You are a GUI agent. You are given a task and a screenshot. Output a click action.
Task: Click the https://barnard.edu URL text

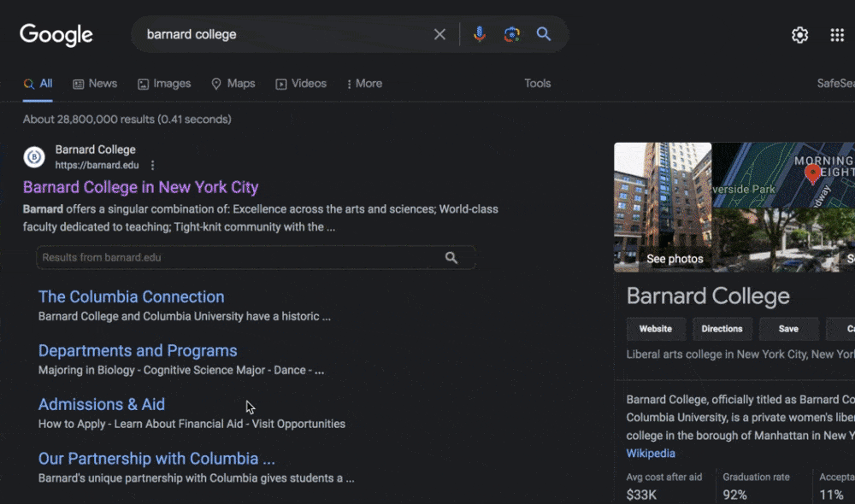coord(97,165)
